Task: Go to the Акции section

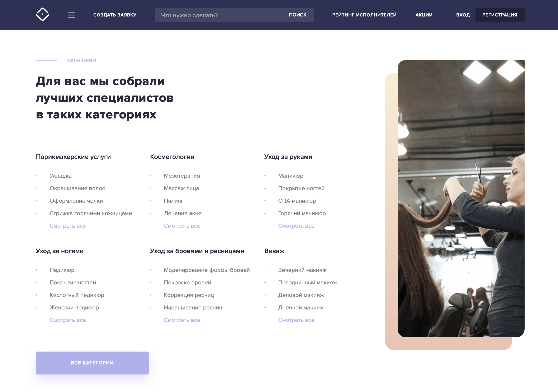Action: 424,15
